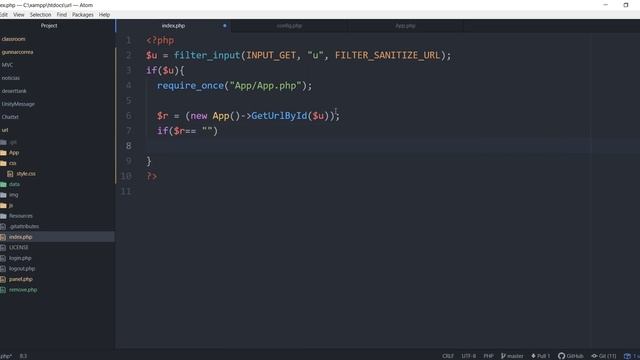Select the MVC project folder

(x=7, y=65)
